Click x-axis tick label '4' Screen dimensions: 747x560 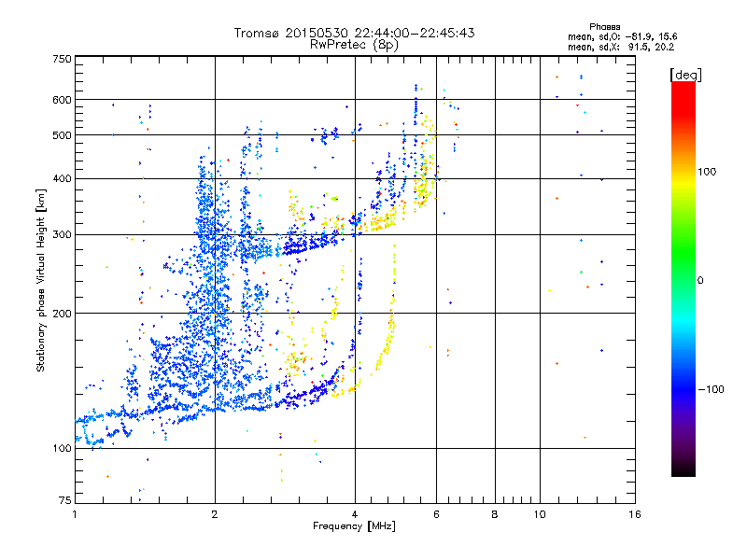[355, 514]
